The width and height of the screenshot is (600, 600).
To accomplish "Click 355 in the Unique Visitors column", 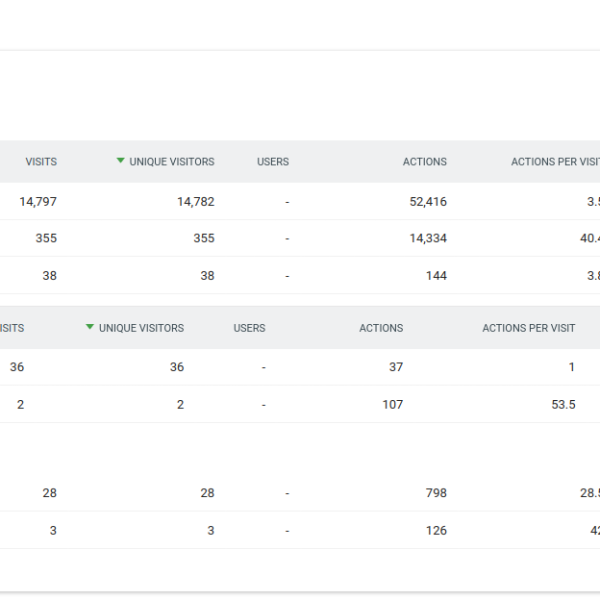I will pyautogui.click(x=204, y=238).
